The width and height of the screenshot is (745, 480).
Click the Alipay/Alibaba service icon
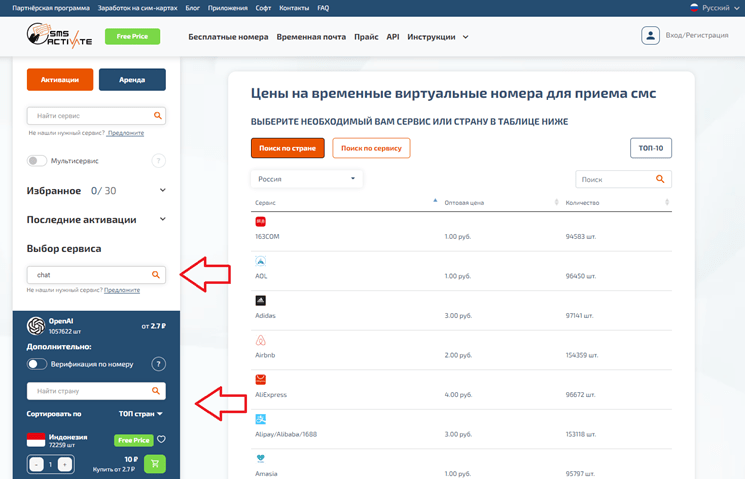click(x=260, y=419)
